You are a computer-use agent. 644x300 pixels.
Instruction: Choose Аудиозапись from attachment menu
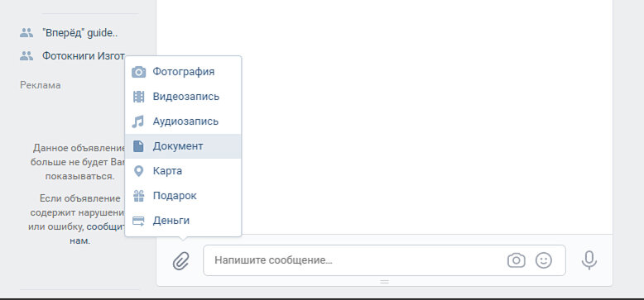(x=183, y=121)
